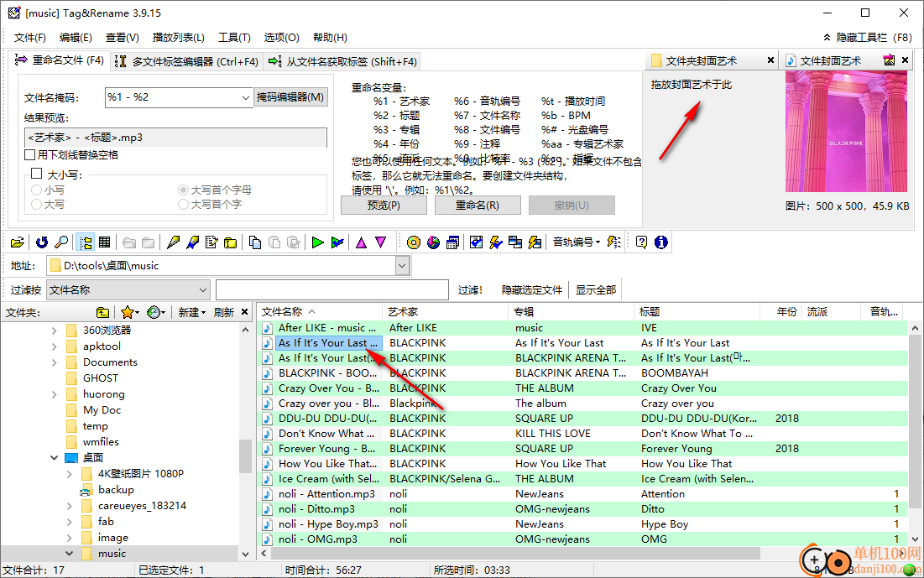924x578 pixels.
Task: Click the calendar window toolbar icon
Action: [452, 242]
